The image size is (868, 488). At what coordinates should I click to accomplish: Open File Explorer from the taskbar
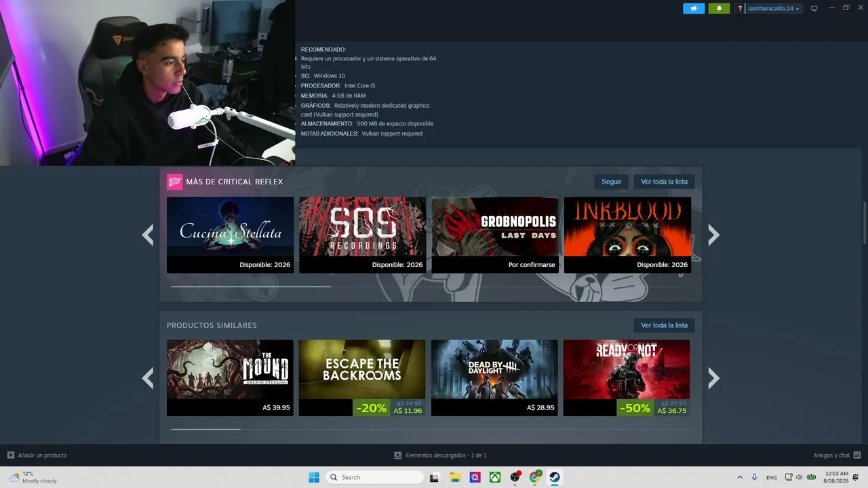(455, 477)
